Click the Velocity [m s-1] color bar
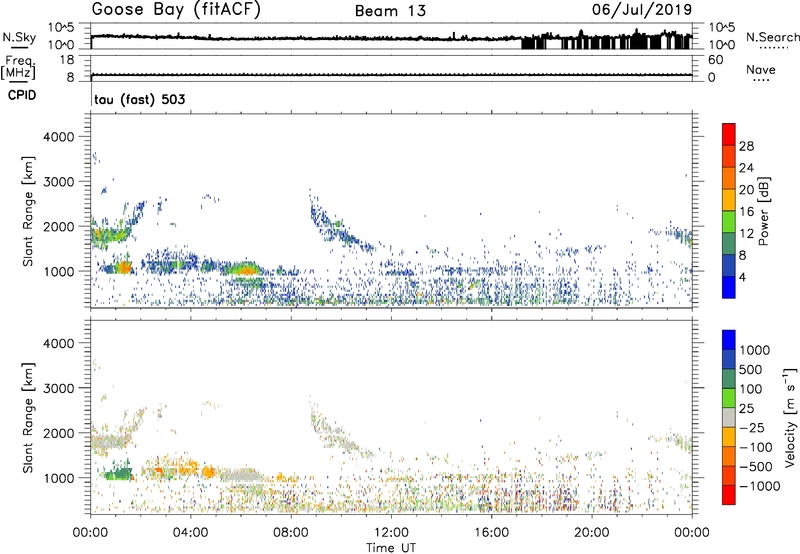Viewport: 800px width, 554px height. pyautogui.click(x=729, y=417)
